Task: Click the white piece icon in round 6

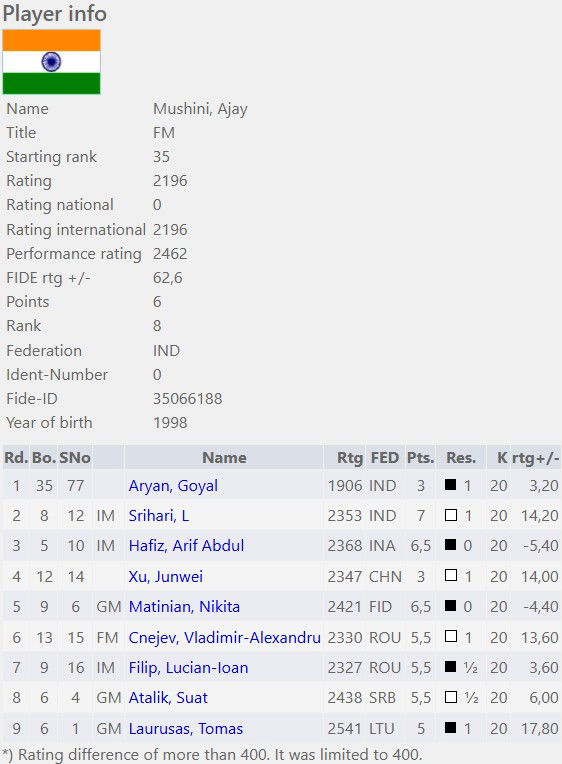Action: click(450, 636)
